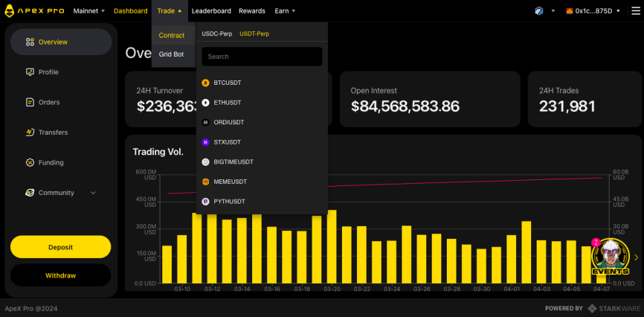
Task: Click the ETHUSDT coin icon
Action: point(206,103)
